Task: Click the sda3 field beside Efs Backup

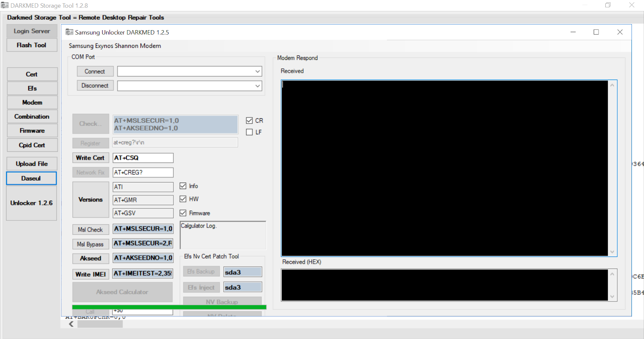Action: [243, 272]
